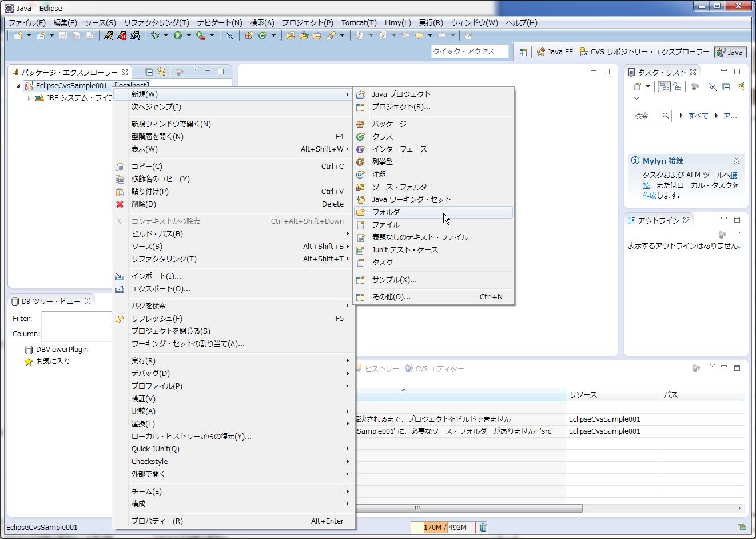
Task: Click the リソース column header
Action: tap(613, 395)
